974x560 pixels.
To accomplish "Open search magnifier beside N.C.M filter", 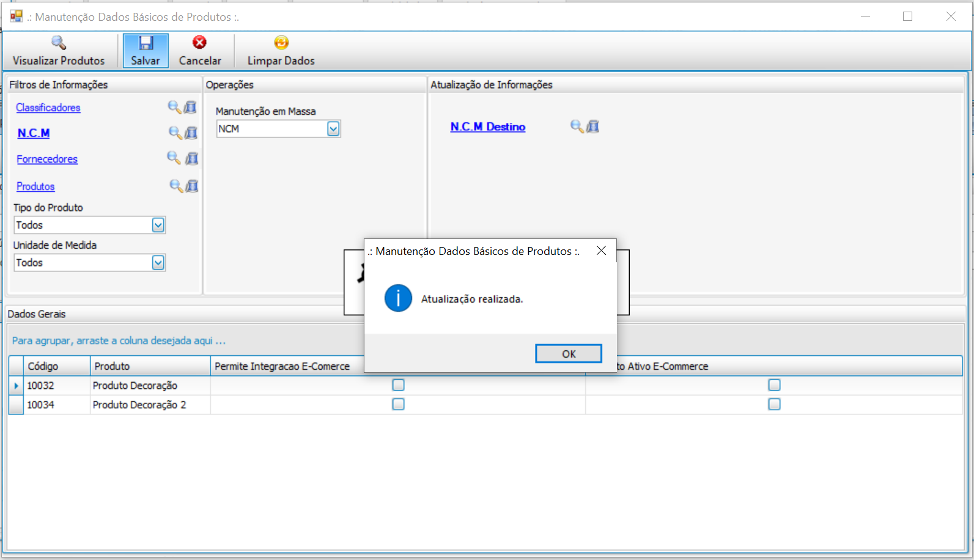I will pos(175,133).
